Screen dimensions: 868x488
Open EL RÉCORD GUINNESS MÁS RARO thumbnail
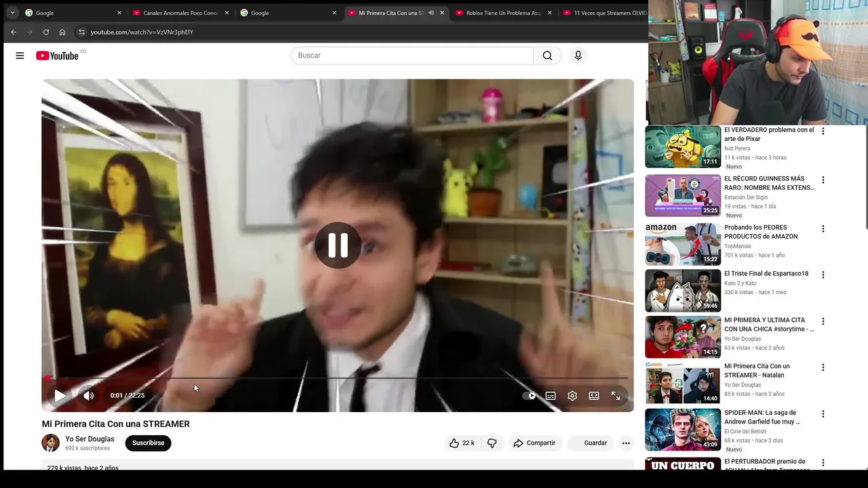point(683,195)
